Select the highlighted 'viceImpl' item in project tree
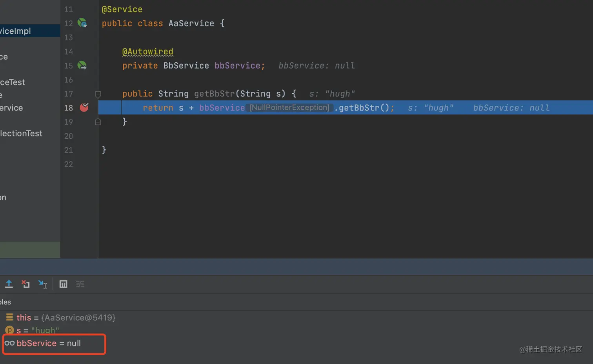Screen dimensions: 593x364 [30, 31]
